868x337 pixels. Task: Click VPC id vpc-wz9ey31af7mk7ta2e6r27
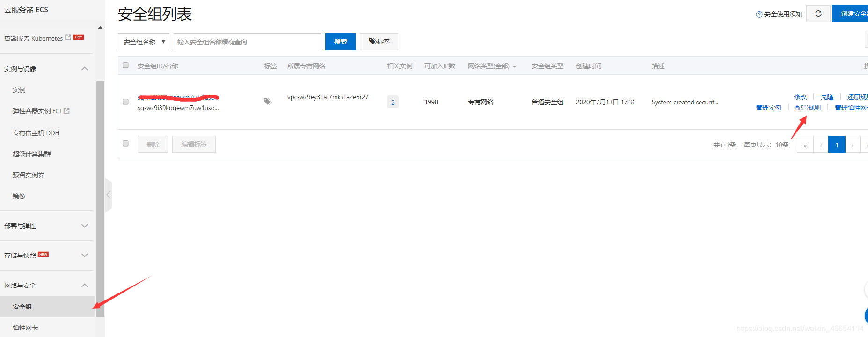[328, 97]
